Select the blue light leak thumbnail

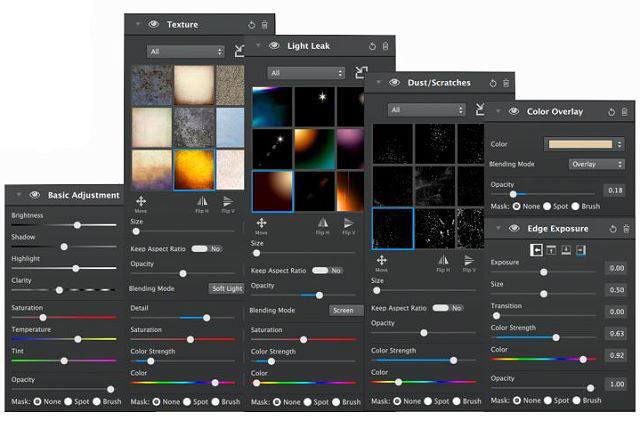click(x=272, y=107)
